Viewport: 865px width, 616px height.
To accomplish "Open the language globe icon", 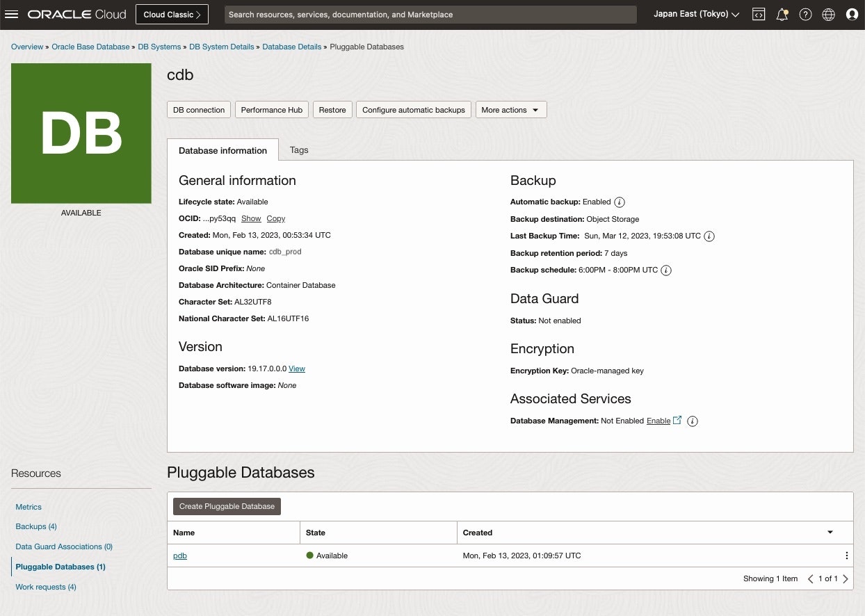I will tap(828, 15).
